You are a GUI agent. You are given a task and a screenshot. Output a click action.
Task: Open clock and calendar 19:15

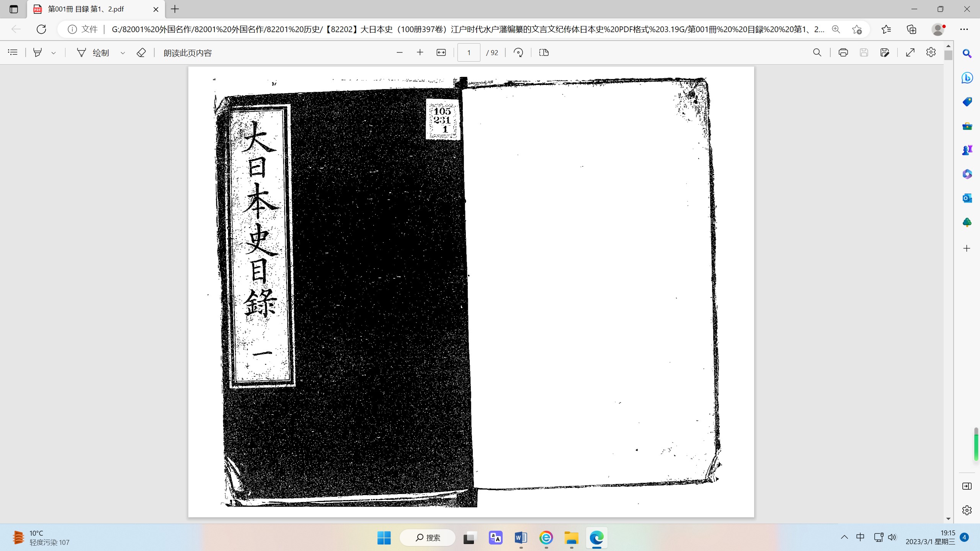pos(930,537)
